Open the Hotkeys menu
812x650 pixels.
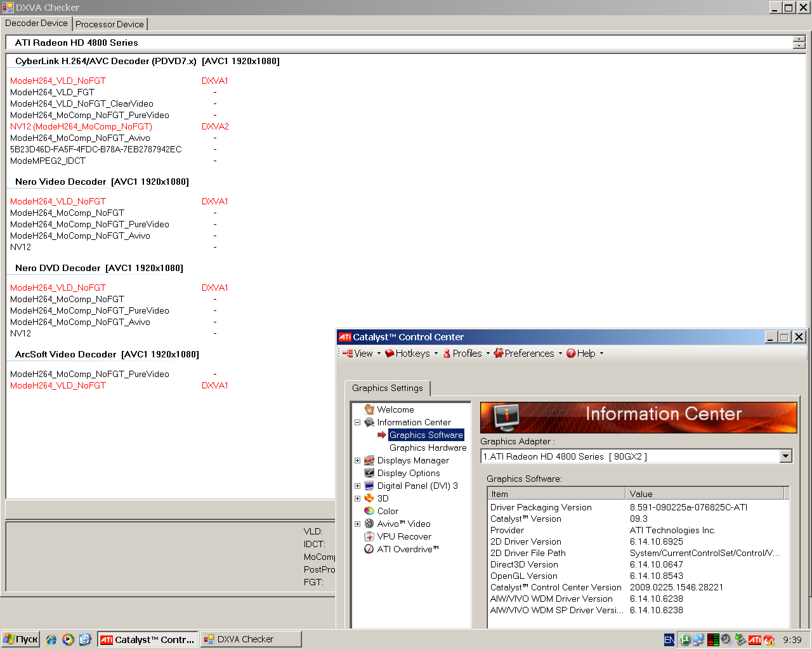pyautogui.click(x=412, y=354)
